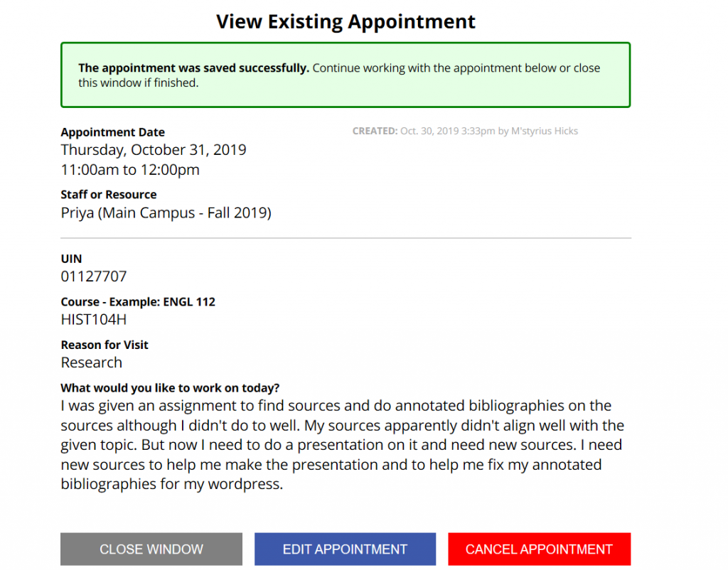The height and width of the screenshot is (570, 728).
Task: Open the Edit Appointment button
Action: point(345,549)
